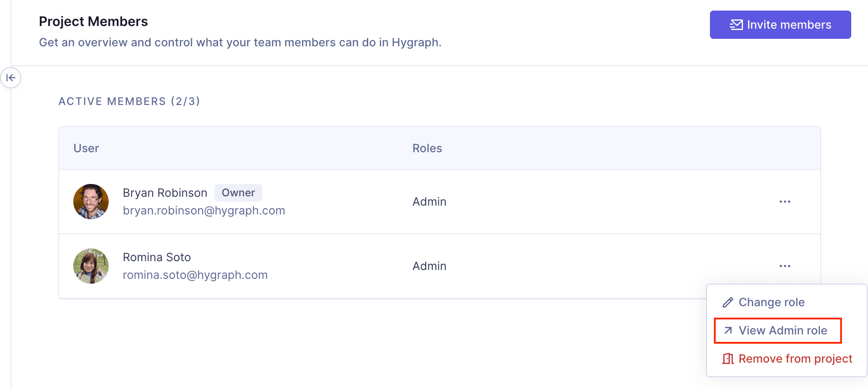Select Change role from the context menu
The image size is (868, 390).
(771, 302)
